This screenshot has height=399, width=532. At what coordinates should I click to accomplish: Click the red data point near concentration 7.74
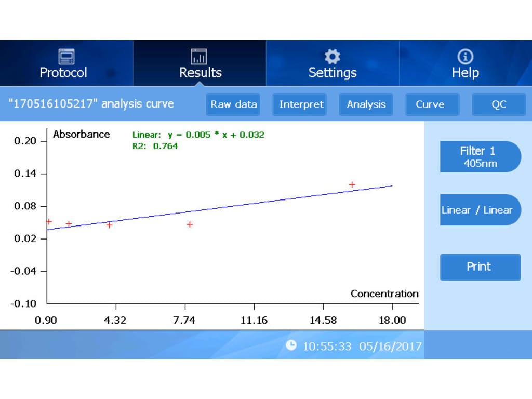(x=190, y=224)
